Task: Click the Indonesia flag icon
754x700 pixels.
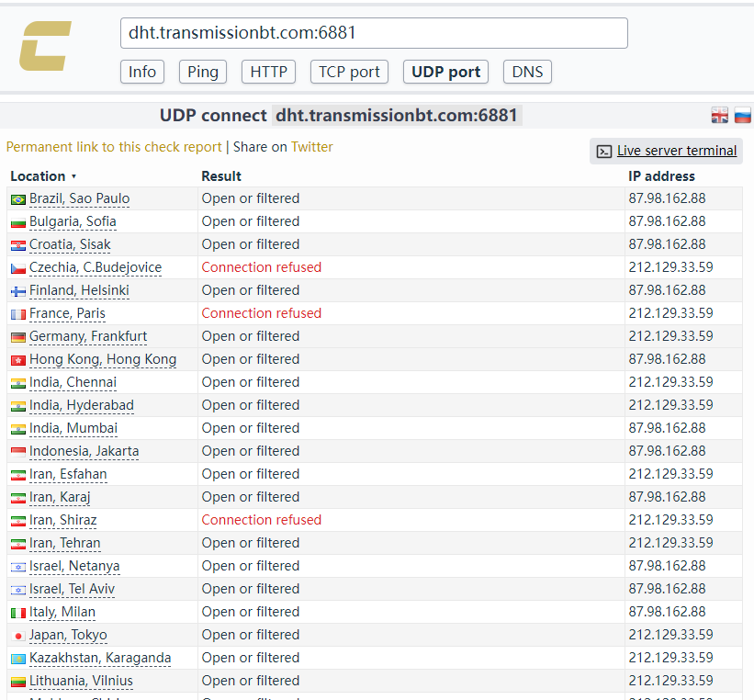Action: click(x=18, y=452)
